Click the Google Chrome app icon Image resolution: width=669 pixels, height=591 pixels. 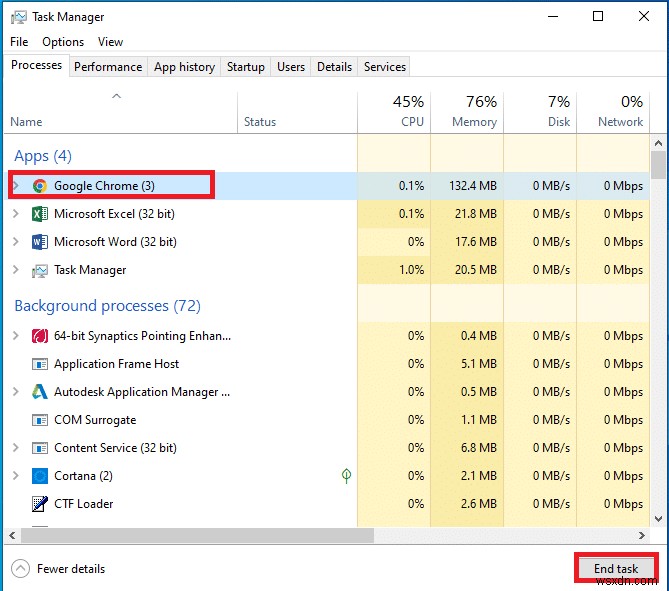point(40,186)
